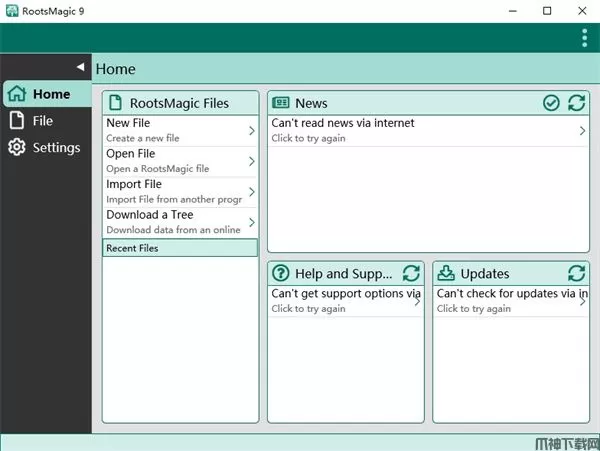Image resolution: width=600 pixels, height=451 pixels.
Task: Expand the news item chevron arrow
Action: [x=582, y=130]
